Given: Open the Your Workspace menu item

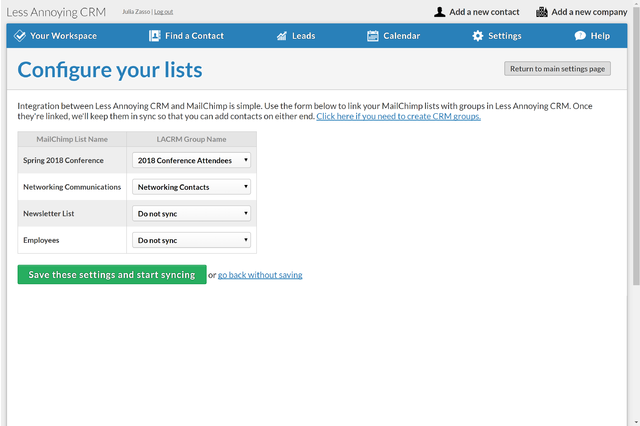Looking at the screenshot, I should click(56, 36).
